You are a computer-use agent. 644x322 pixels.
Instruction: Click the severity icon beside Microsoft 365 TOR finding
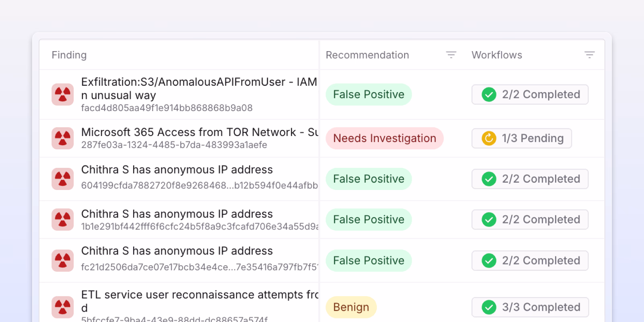pos(62,138)
